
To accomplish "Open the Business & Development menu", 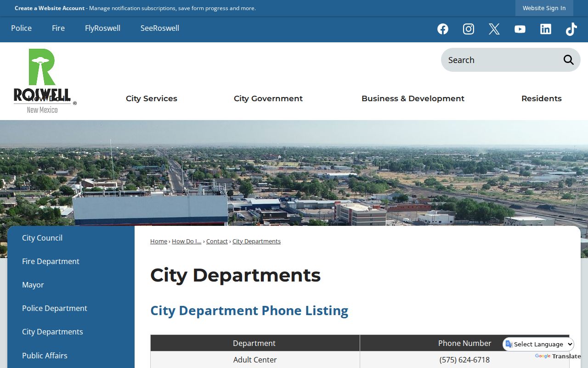I will point(413,98).
